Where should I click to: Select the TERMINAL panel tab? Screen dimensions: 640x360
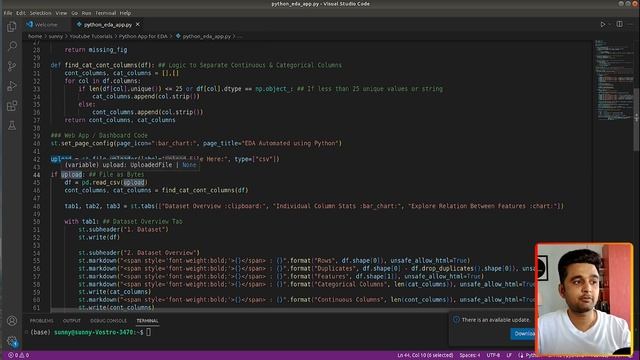[x=147, y=321]
